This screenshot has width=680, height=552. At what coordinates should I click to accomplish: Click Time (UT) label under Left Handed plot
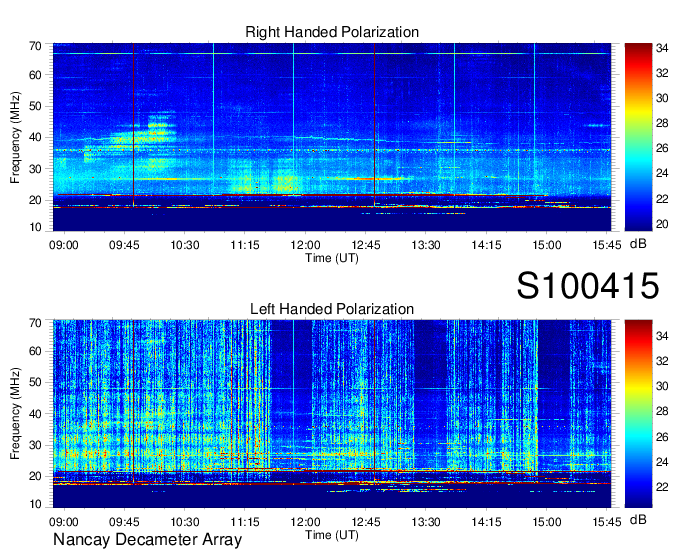(332, 535)
